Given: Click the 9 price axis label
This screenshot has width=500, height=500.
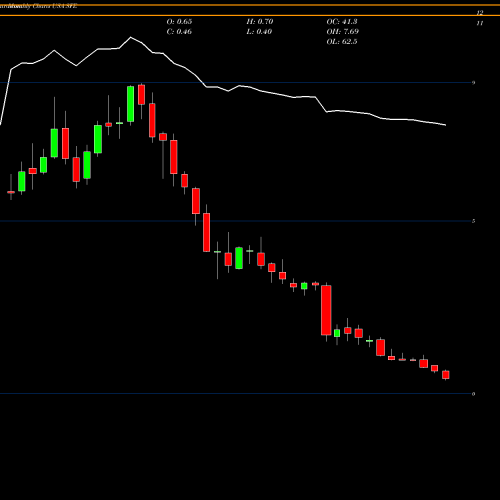Looking at the screenshot, I should (473, 83).
